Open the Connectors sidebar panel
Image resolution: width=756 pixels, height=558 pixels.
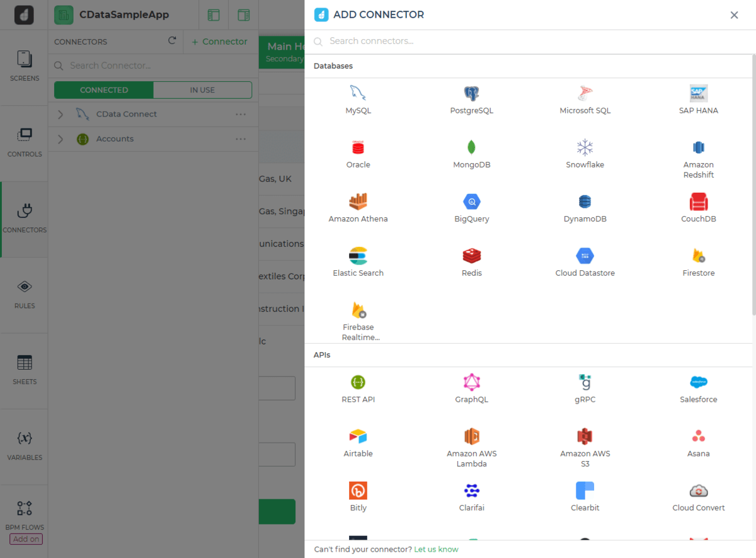[x=25, y=219]
